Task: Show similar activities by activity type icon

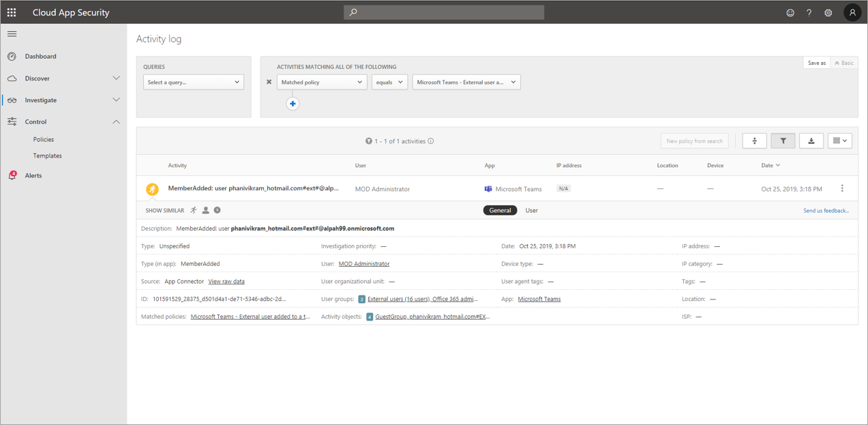Action: pyautogui.click(x=194, y=210)
